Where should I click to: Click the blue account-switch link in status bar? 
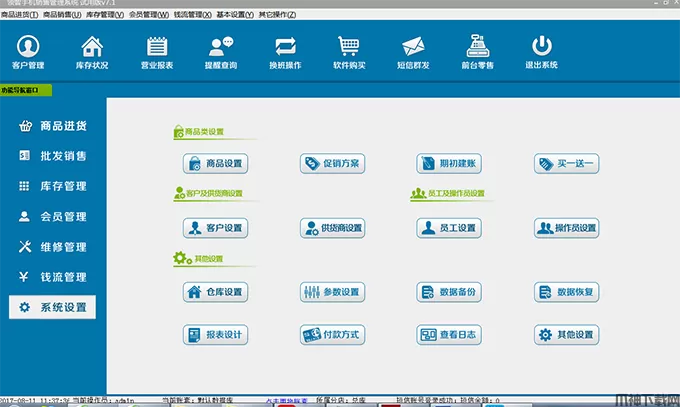click(287, 400)
